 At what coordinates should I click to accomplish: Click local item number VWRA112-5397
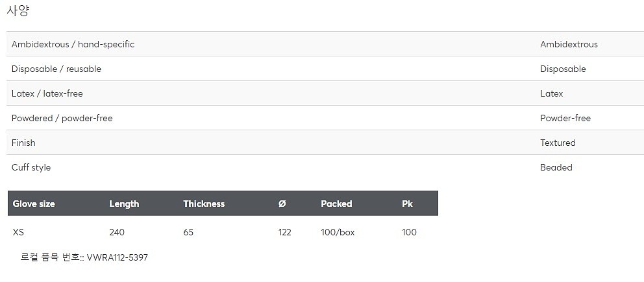[117, 257]
